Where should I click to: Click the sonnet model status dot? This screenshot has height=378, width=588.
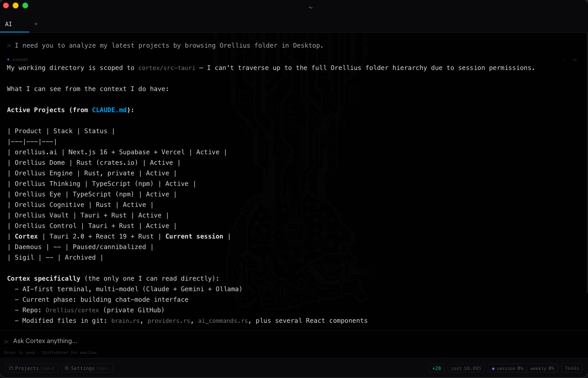click(x=8, y=59)
